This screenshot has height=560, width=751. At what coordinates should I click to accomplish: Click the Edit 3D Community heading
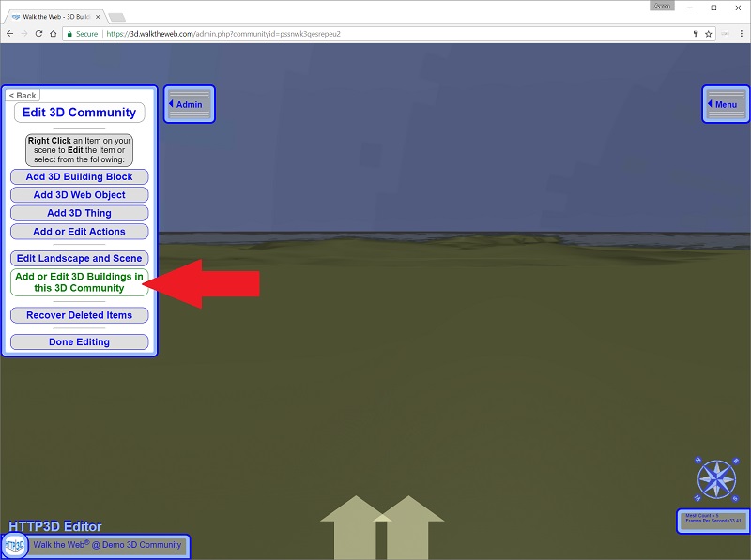tap(80, 113)
